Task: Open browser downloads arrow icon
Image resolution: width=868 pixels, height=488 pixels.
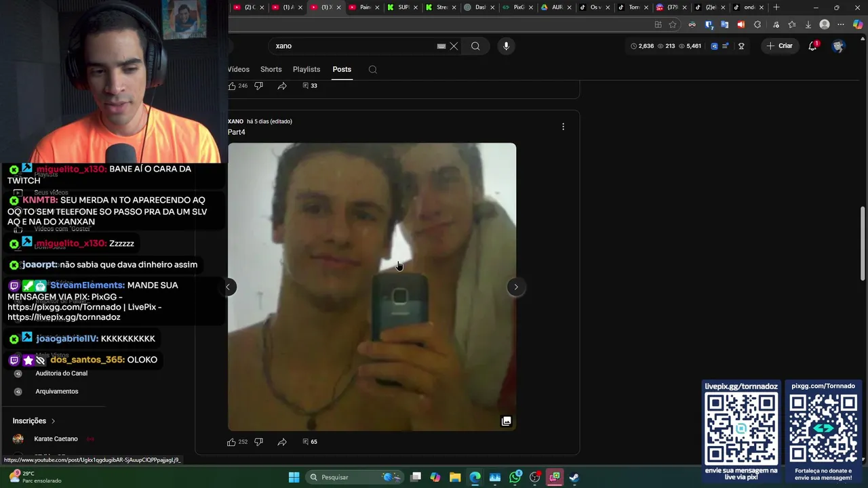Action: coord(808,24)
